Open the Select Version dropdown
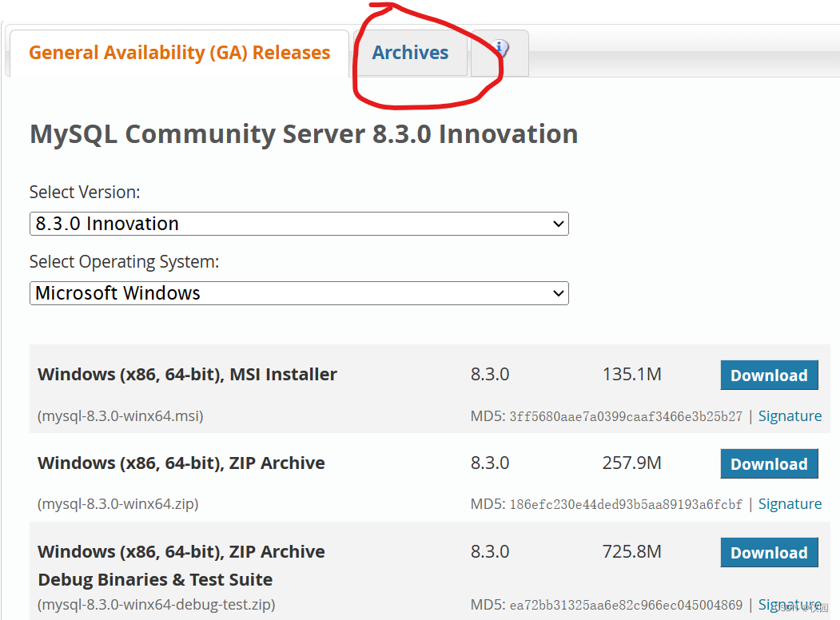Screen dimensions: 840x620 point(299,224)
